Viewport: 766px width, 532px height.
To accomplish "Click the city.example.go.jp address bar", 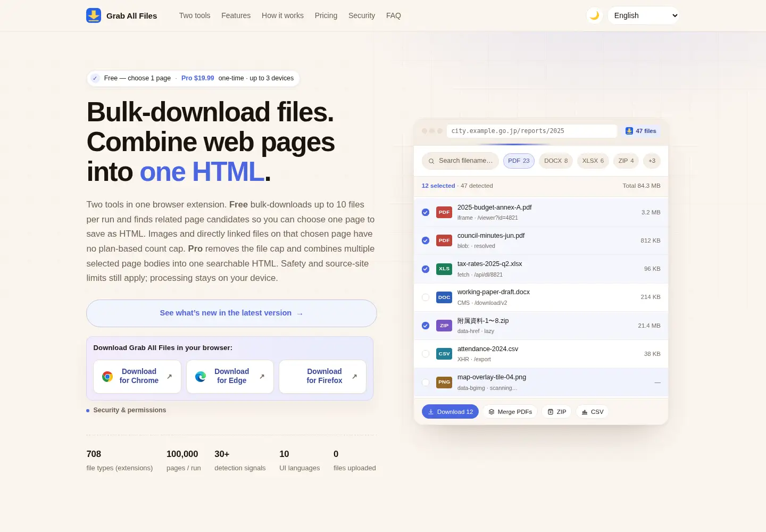I will [532, 131].
